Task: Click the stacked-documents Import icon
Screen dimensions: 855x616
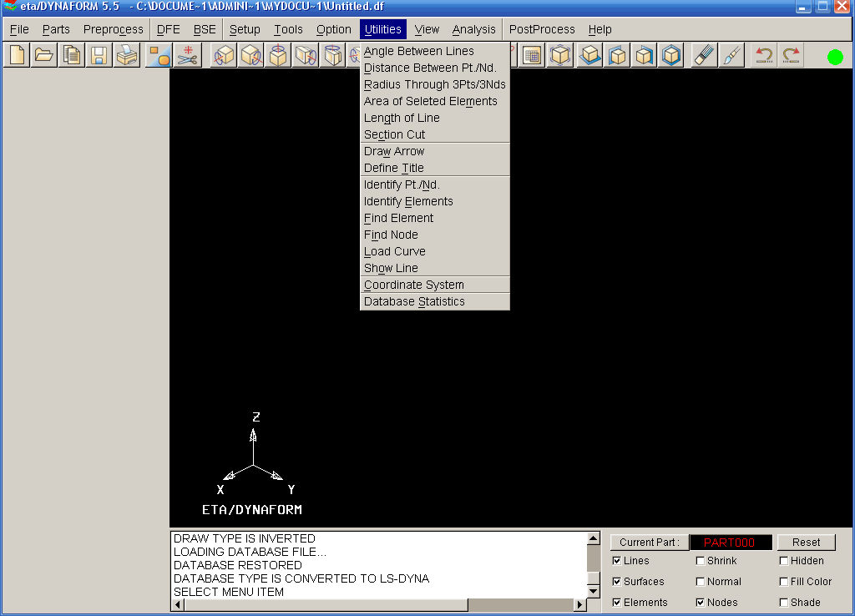Action: (x=72, y=55)
